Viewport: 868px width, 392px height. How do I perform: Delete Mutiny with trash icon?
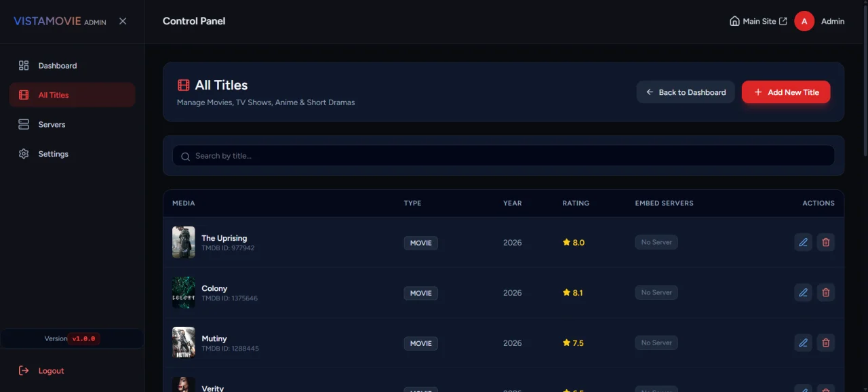coord(826,342)
